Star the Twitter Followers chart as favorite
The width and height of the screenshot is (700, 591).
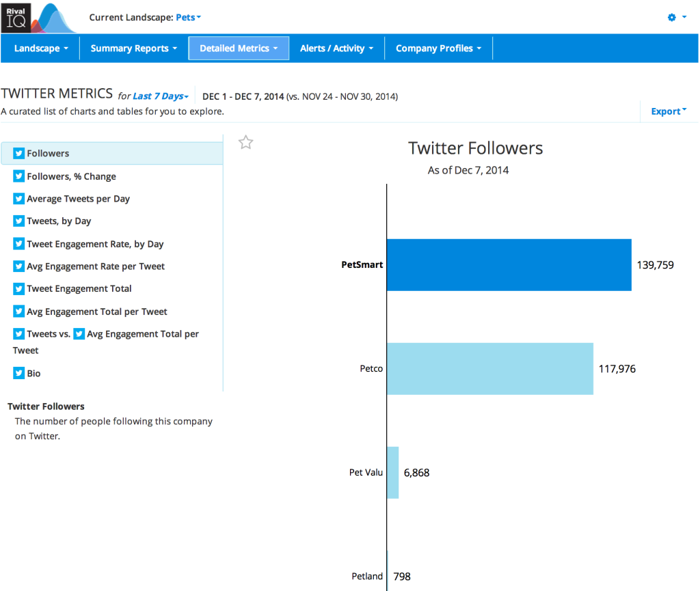pos(245,142)
